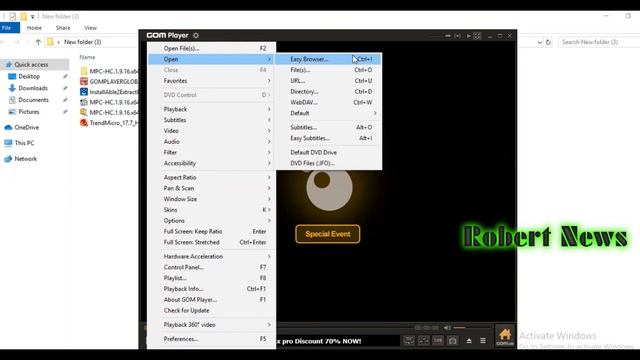This screenshot has width=640, height=360.
Task: Click Check for Update menu item
Action: tap(212, 311)
